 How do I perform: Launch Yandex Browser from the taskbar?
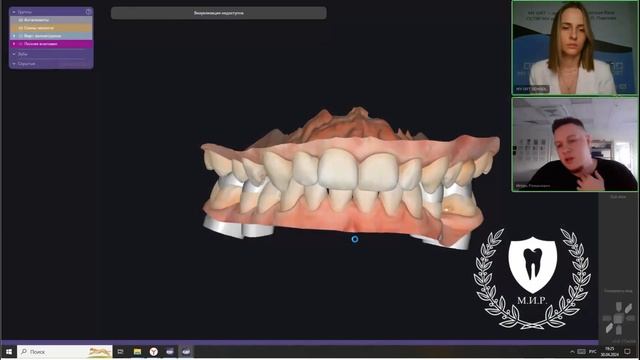pyautogui.click(x=153, y=351)
